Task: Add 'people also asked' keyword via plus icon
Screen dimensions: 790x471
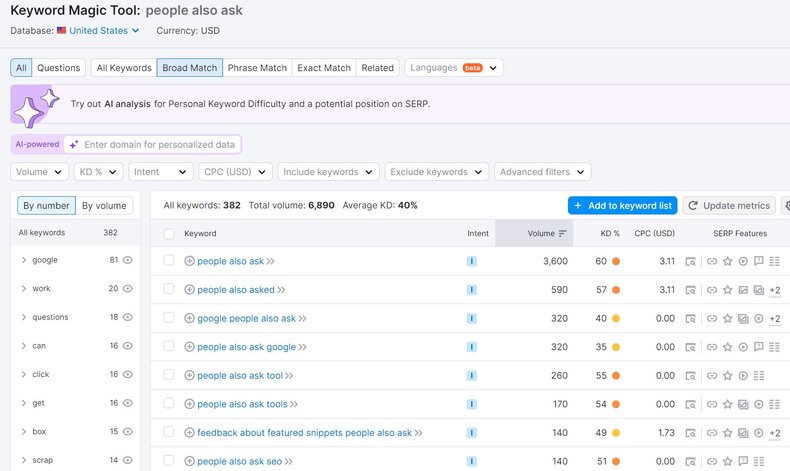Action: 189,290
